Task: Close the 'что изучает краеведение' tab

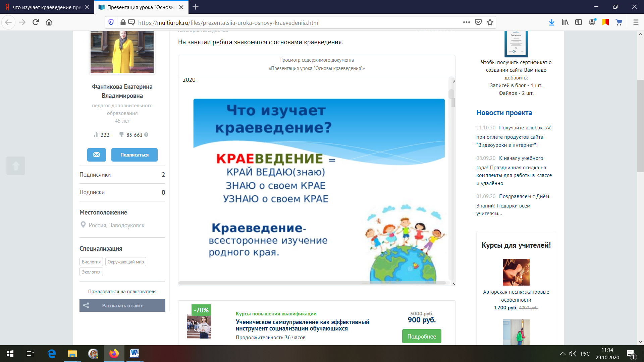Action: (87, 7)
